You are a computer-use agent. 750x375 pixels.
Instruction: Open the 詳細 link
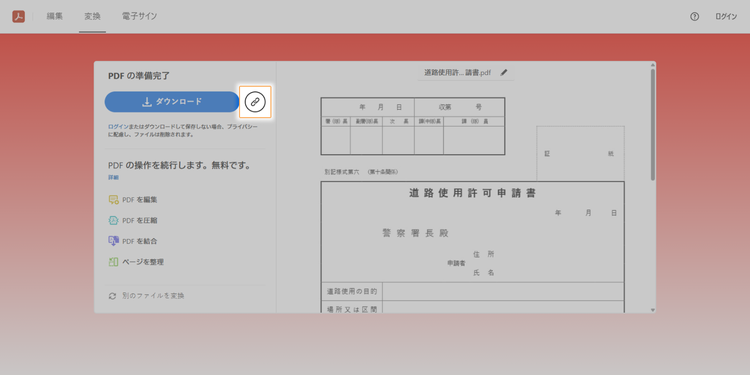point(113,177)
